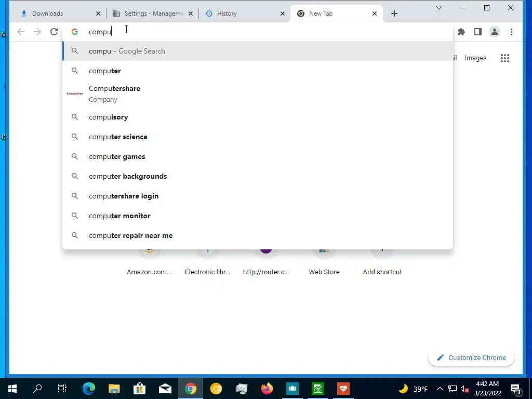Screen dimensions: 532x399
Task: Open the Electronic libr... shortcut
Action: point(207,263)
